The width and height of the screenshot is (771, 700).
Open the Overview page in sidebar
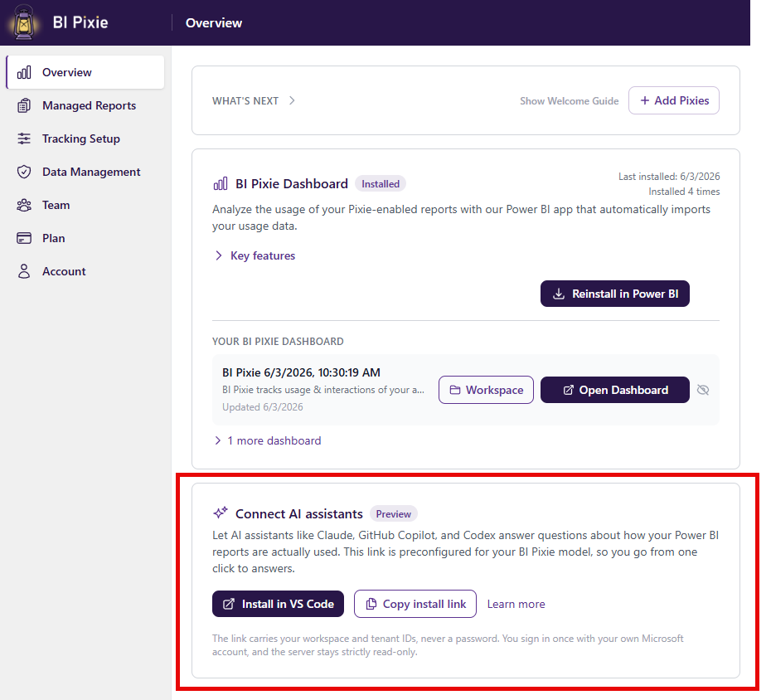click(85, 72)
